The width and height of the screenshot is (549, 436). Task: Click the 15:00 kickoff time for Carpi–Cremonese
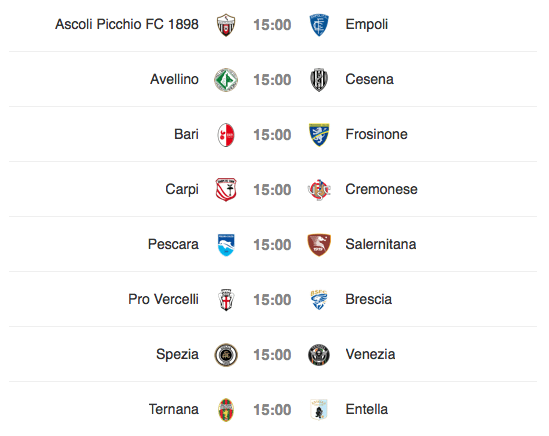(272, 190)
